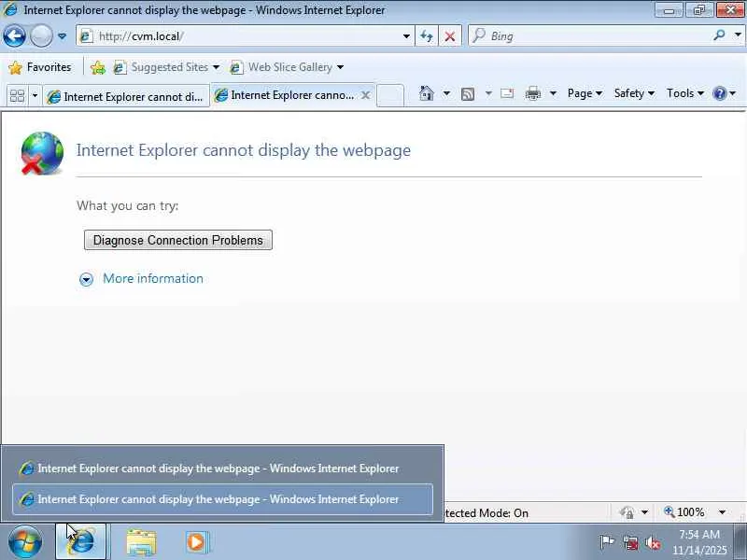
Task: Select first Internet Explorer taskbar preview entry
Action: pyautogui.click(x=222, y=469)
